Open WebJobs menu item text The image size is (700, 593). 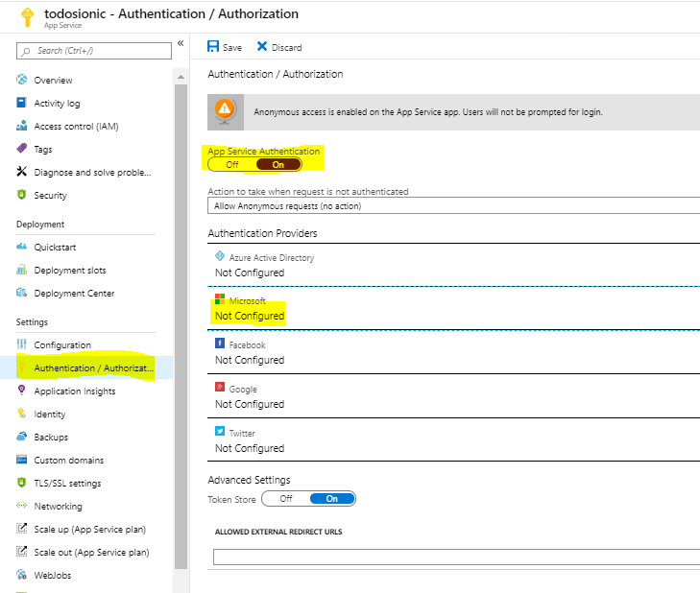(x=52, y=576)
